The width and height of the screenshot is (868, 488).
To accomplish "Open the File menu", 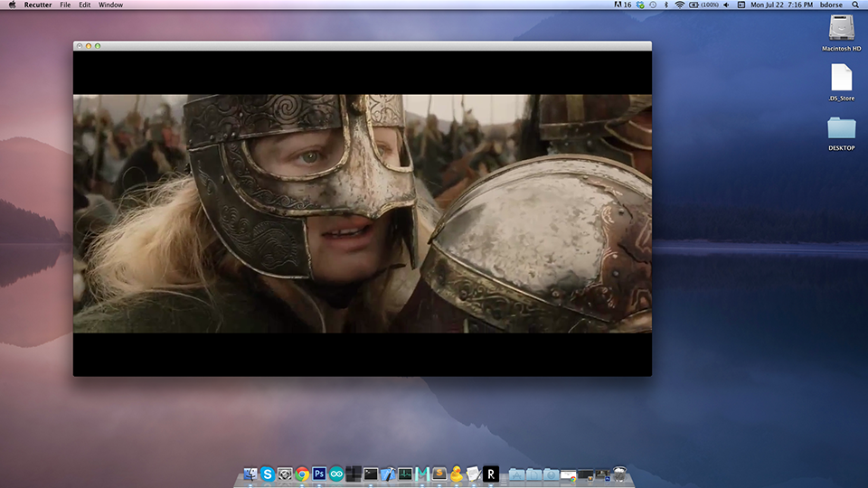I will click(x=65, y=5).
